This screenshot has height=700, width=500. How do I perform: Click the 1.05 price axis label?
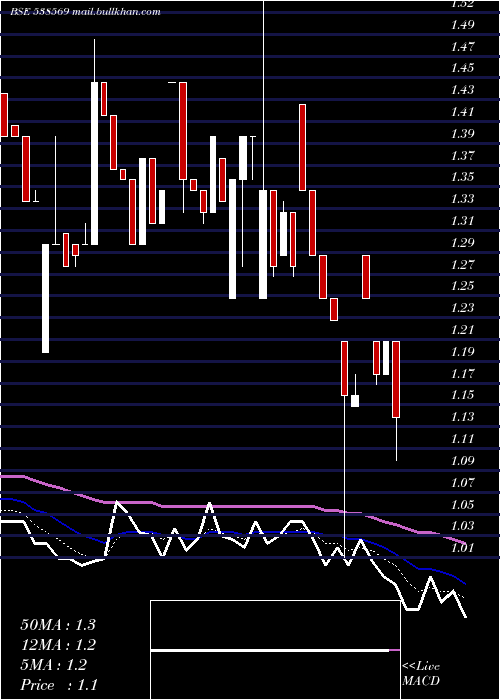point(462,504)
